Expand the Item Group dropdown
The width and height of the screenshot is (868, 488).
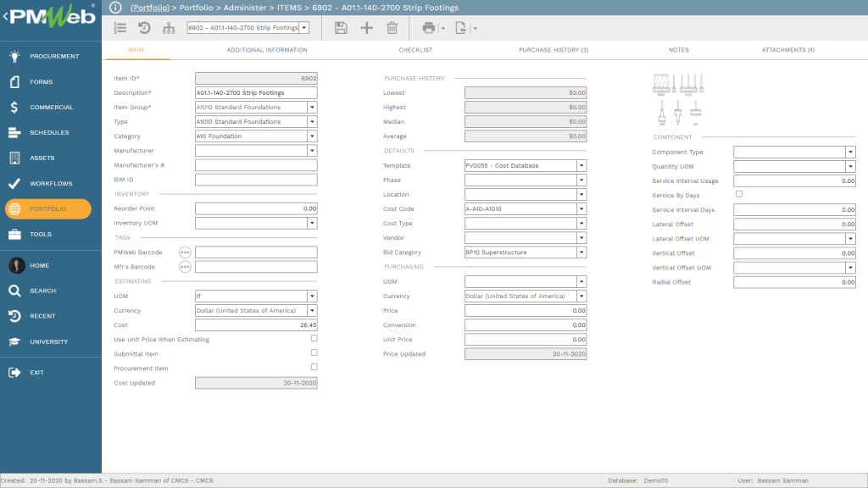click(312, 108)
